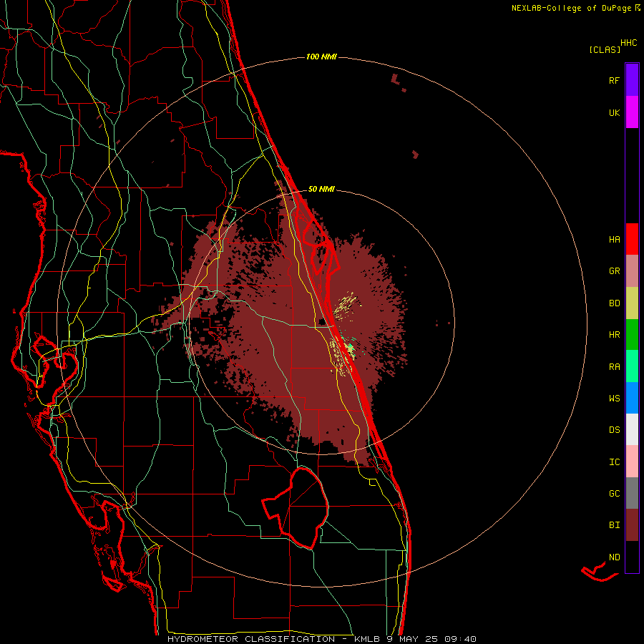Click the WS legend label text
The height and width of the screenshot is (644, 644).
click(615, 399)
